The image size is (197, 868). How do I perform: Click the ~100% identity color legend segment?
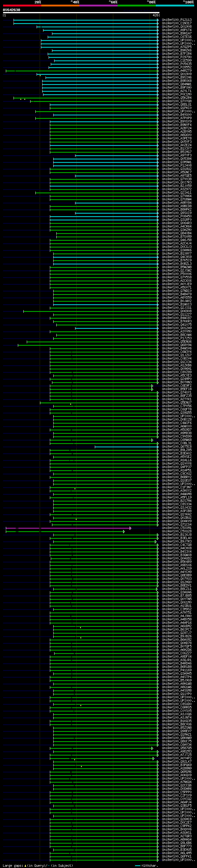pyautogui.click(x=175, y=6)
